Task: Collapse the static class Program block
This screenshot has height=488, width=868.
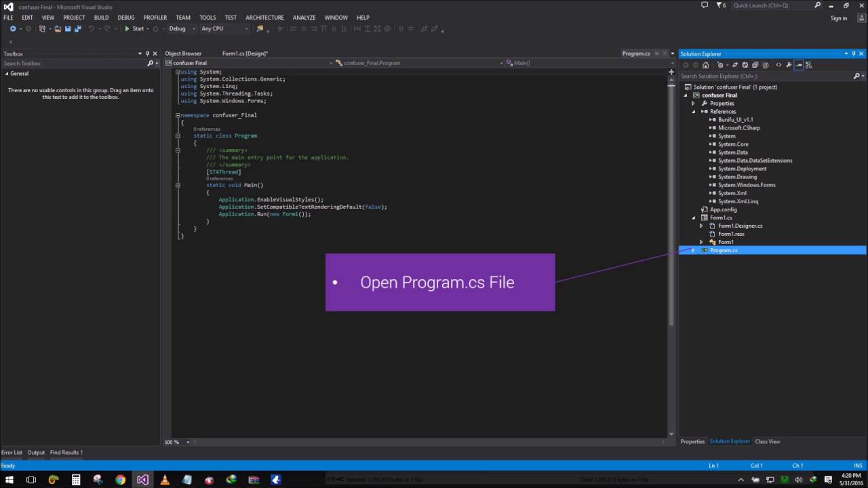Action: [x=178, y=136]
